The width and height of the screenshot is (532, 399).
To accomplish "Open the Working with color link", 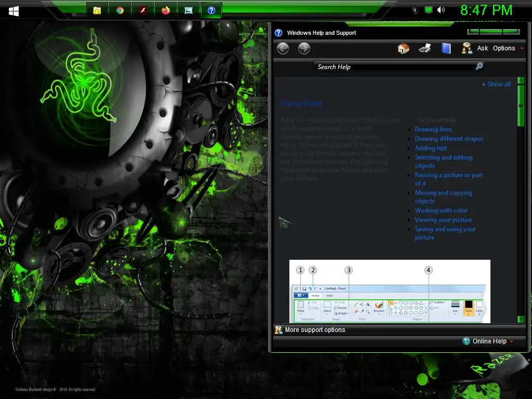I will coord(441,210).
